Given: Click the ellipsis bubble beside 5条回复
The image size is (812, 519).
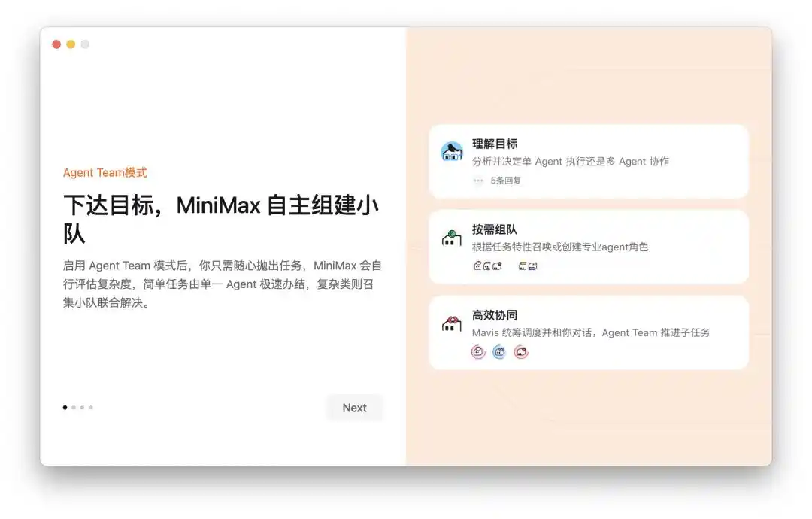Looking at the screenshot, I should (x=478, y=181).
